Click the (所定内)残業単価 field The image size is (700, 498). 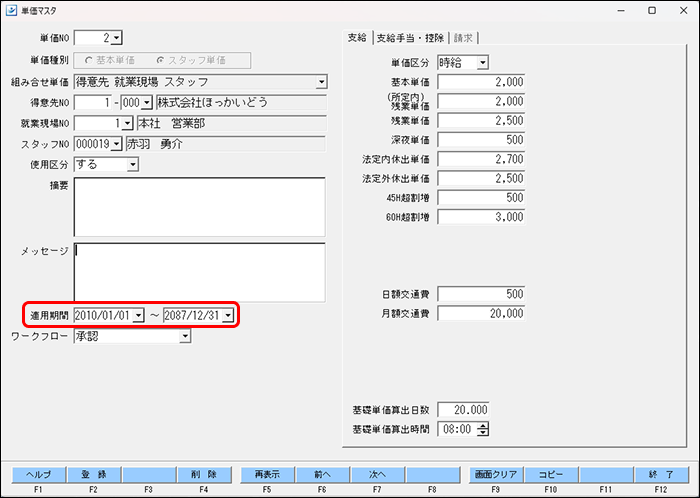(x=481, y=101)
